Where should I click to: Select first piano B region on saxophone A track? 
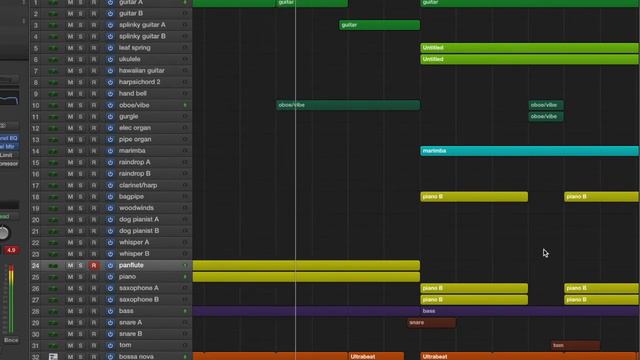(x=474, y=288)
